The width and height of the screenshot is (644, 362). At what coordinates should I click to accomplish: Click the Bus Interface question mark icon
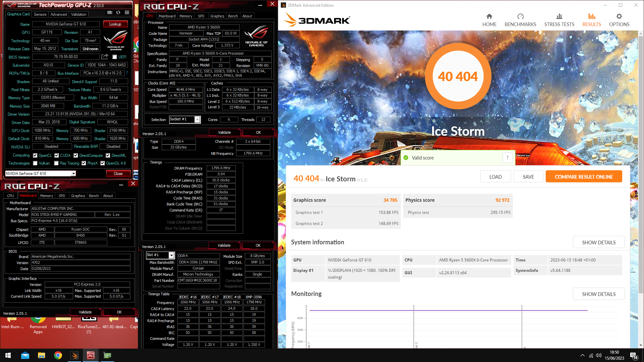tap(127, 73)
